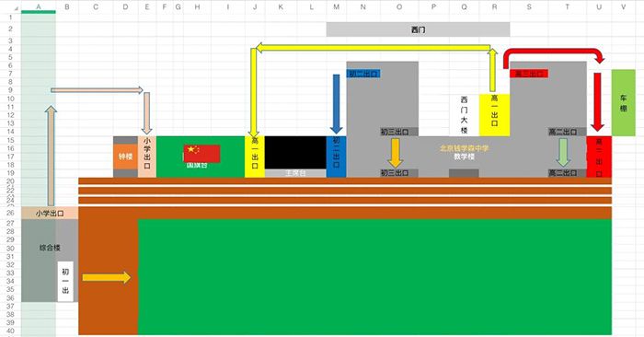This screenshot has width=644, height=337.
Task: Click the light green downward arrow
Action: pyautogui.click(x=563, y=152)
